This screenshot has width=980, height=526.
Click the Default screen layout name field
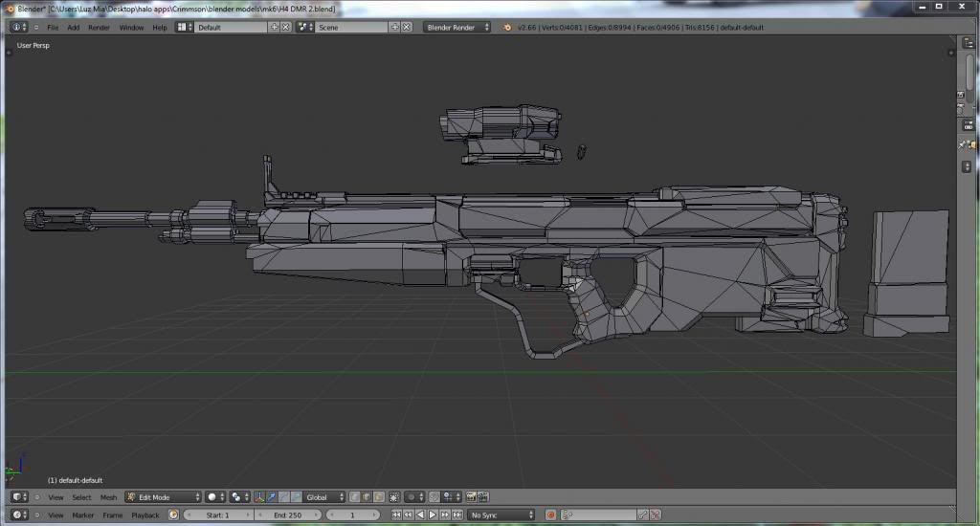tap(232, 28)
